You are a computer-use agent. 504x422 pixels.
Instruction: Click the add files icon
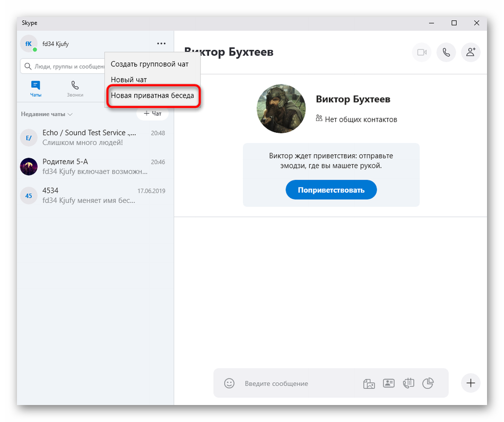pos(369,383)
